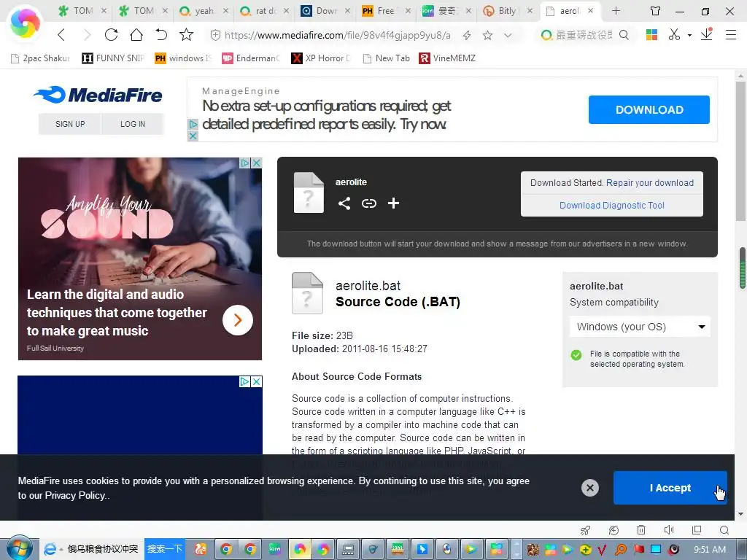Close the blue ad below with X
This screenshot has width=747, height=560.
click(x=256, y=381)
